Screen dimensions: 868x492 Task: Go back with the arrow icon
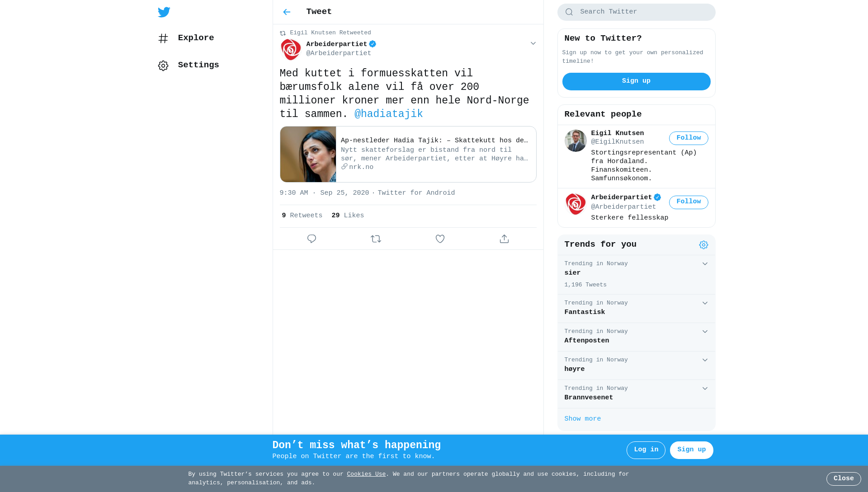pyautogui.click(x=287, y=12)
